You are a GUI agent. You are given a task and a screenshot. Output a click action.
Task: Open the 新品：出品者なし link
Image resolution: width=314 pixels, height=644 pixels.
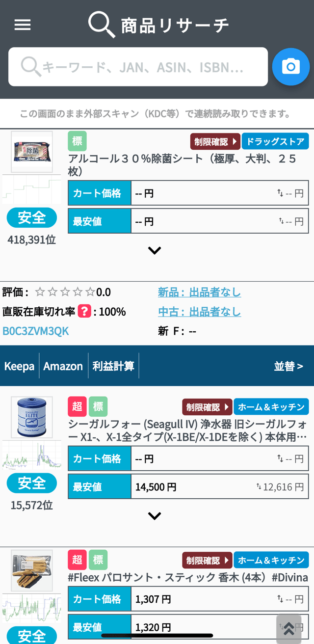click(199, 293)
